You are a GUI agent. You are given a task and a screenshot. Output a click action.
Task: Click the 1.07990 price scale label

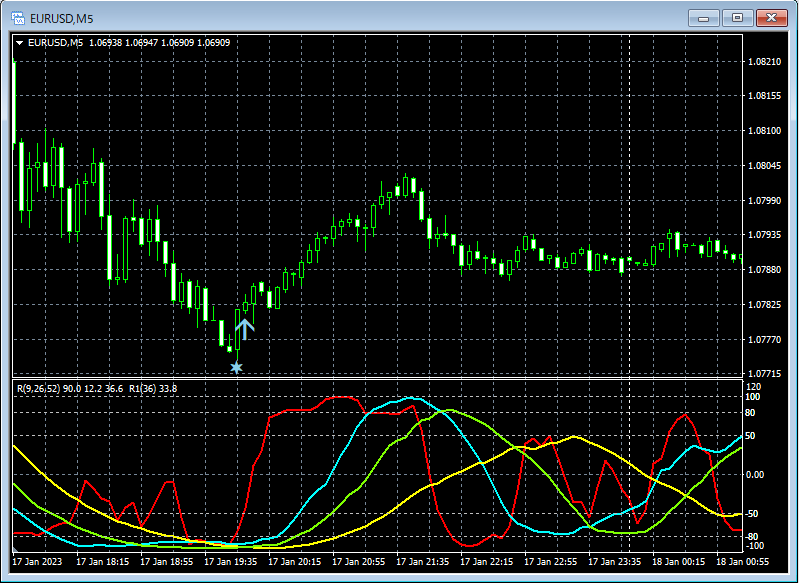[x=764, y=200]
